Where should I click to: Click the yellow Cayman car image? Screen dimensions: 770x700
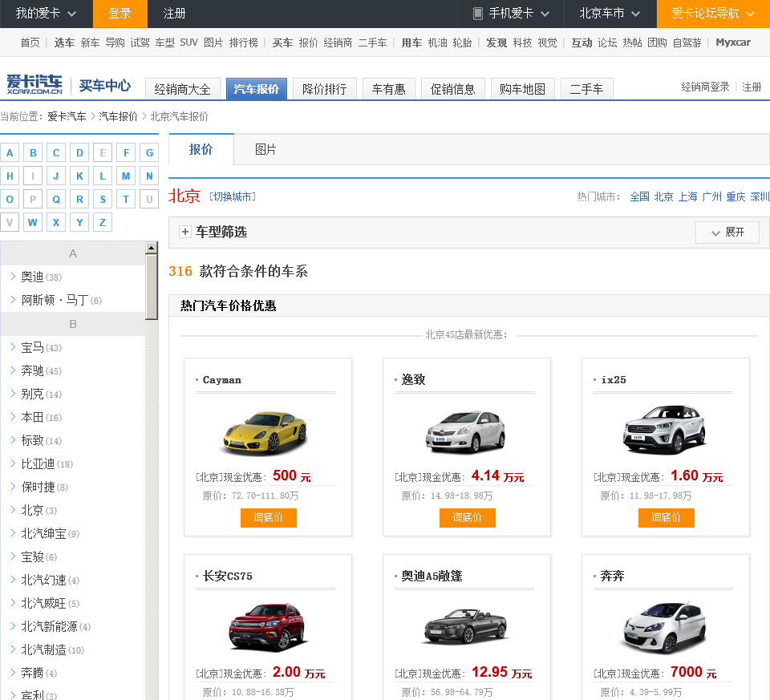coord(264,431)
